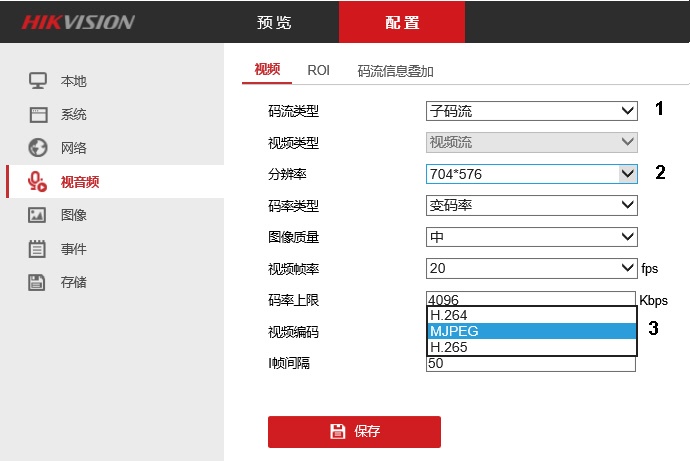Click the Hikvision logo
The image size is (690, 461).
[x=78, y=22]
